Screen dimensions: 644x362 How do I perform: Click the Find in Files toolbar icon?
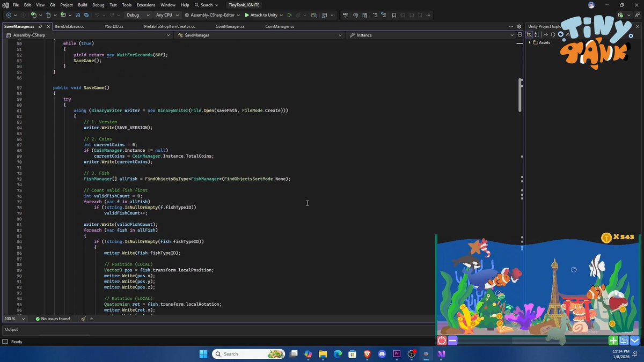314,15
